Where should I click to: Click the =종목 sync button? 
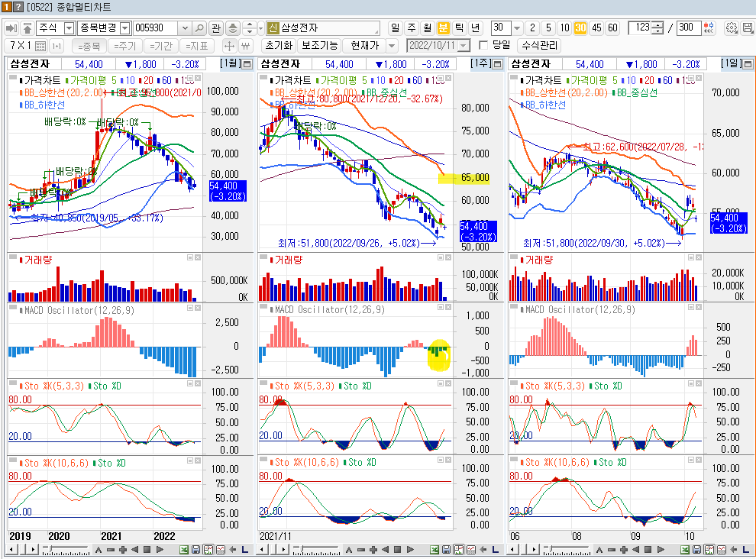[89, 47]
